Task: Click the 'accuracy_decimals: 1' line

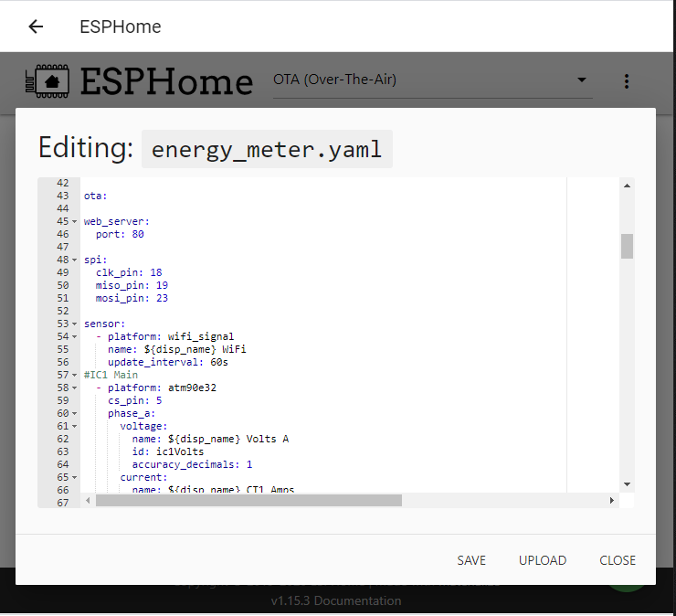Action: click(x=192, y=464)
